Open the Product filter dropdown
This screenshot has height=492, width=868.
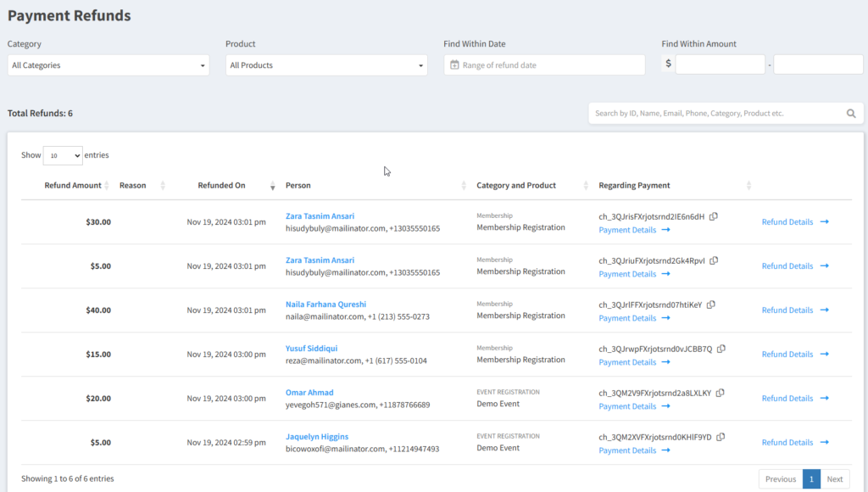point(326,65)
